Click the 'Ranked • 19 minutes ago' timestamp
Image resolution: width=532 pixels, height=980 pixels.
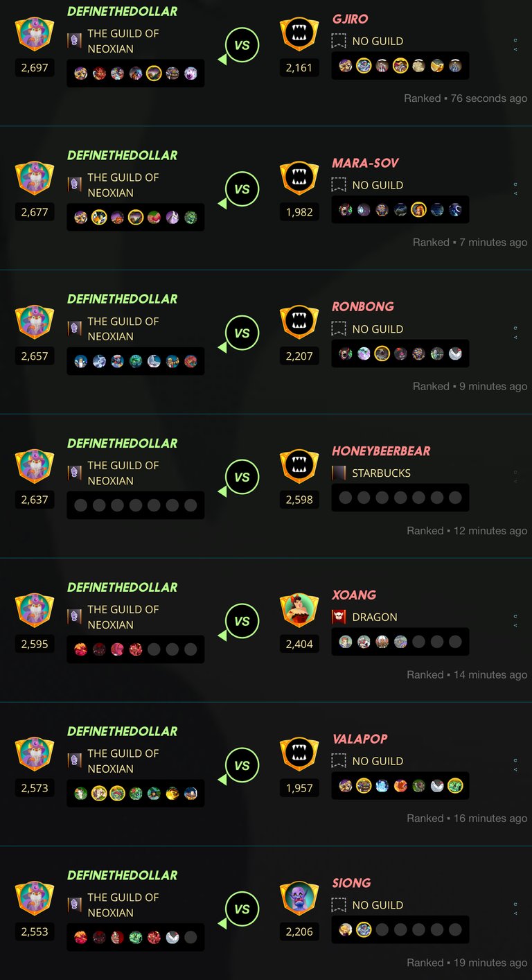pyautogui.click(x=467, y=963)
